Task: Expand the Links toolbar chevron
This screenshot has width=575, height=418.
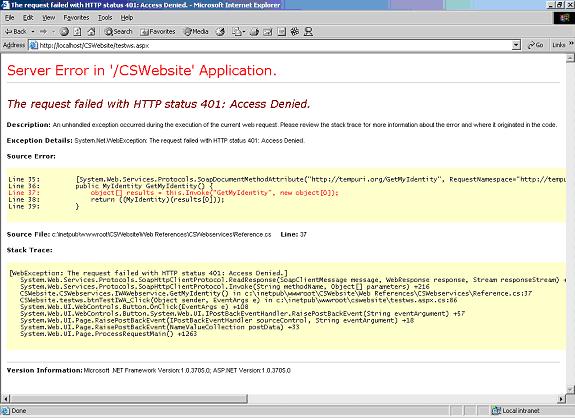Action: point(571,44)
